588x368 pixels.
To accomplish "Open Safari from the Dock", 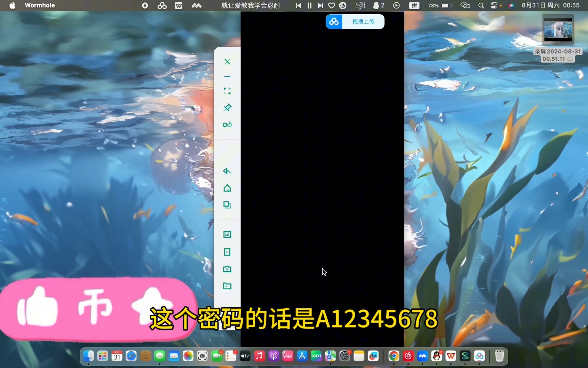I will point(131,356).
